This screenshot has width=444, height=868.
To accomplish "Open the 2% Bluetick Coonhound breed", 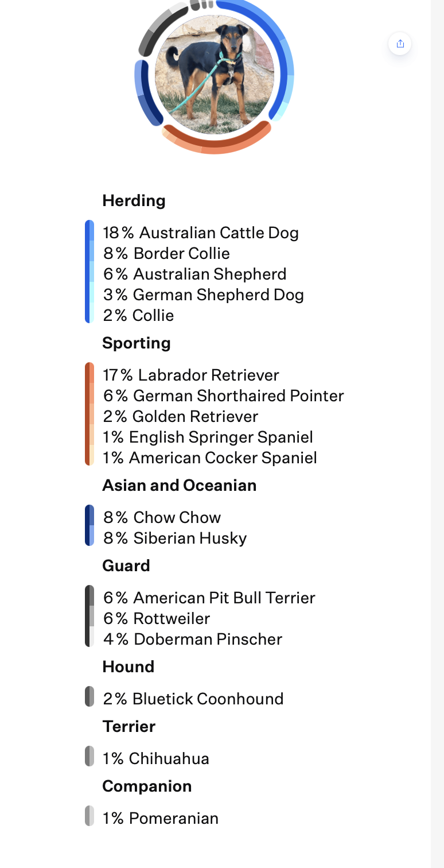I will click(x=193, y=699).
